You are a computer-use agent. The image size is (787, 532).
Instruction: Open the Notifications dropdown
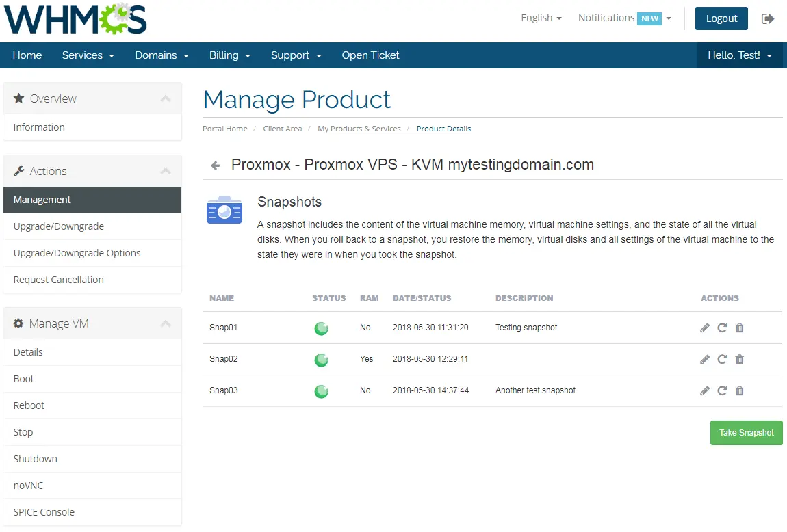coord(624,18)
